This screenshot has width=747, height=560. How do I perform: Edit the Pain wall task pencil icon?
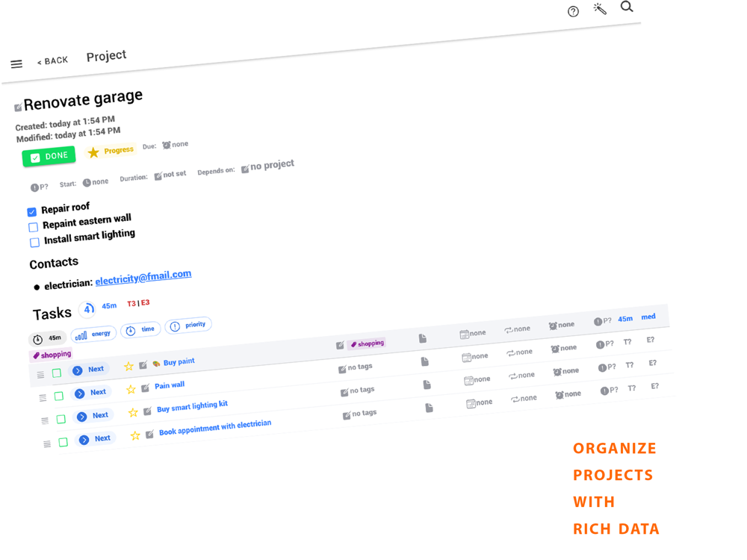pyautogui.click(x=146, y=388)
